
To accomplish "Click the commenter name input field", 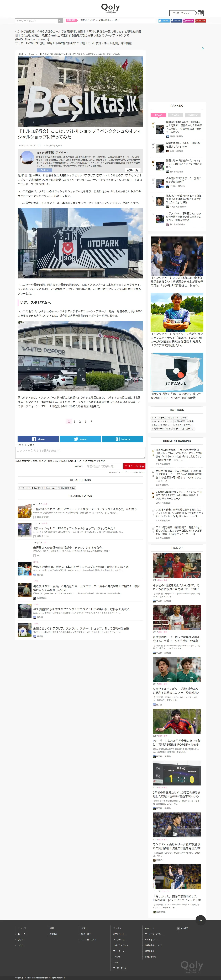I will click(x=104, y=466).
